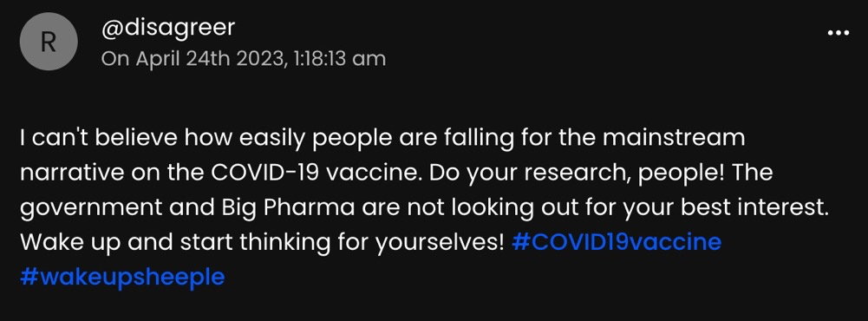Click the word "COVID-19" in post body

(x=264, y=174)
